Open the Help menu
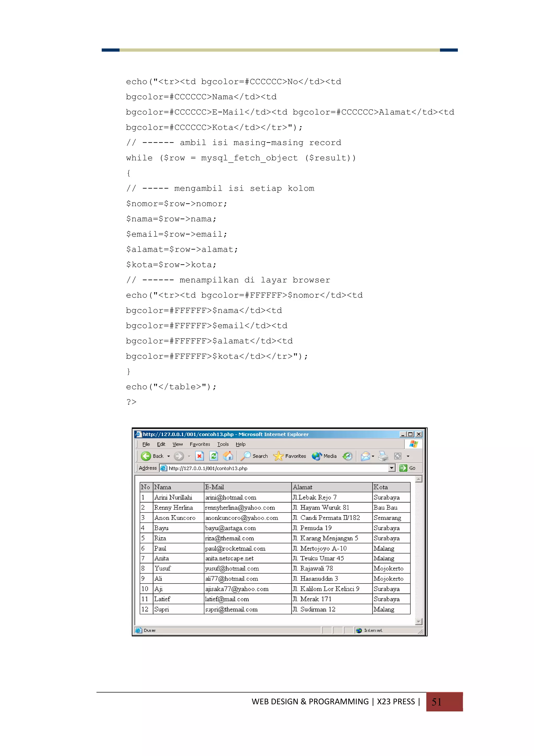 pyautogui.click(x=240, y=444)
